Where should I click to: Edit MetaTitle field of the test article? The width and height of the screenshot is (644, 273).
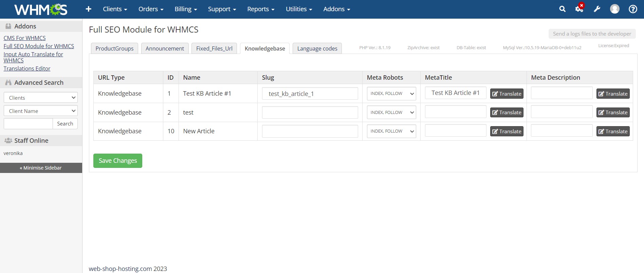pos(456,112)
